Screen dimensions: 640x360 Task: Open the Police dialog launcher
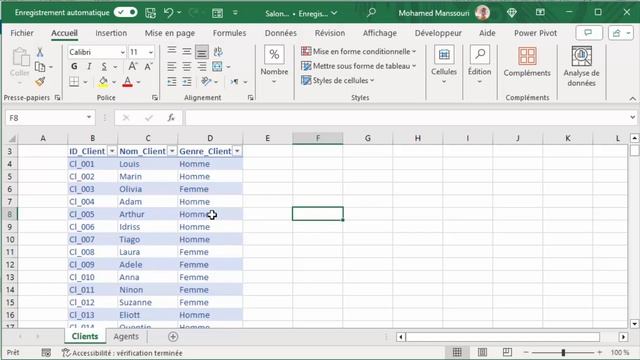pyautogui.click(x=155, y=98)
